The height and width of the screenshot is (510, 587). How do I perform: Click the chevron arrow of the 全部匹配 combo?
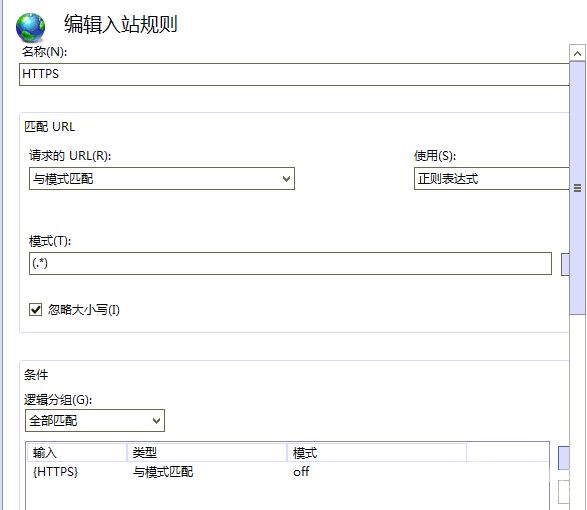click(x=156, y=421)
